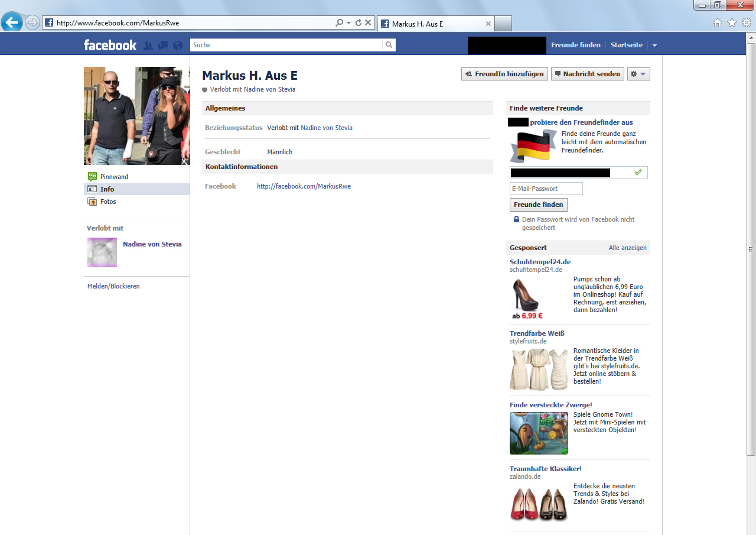Screen dimensions: 756x535
Task: Close the Markus H. Aus E tab
Action: click(x=488, y=24)
